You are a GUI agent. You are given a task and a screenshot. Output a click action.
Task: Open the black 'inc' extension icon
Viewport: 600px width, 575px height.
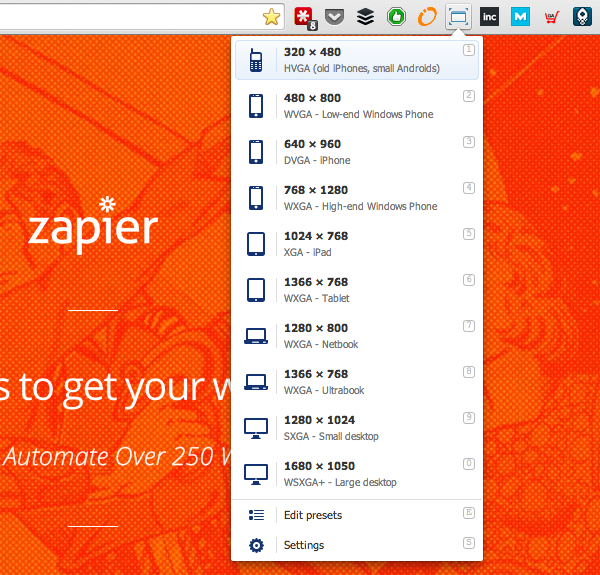point(490,16)
